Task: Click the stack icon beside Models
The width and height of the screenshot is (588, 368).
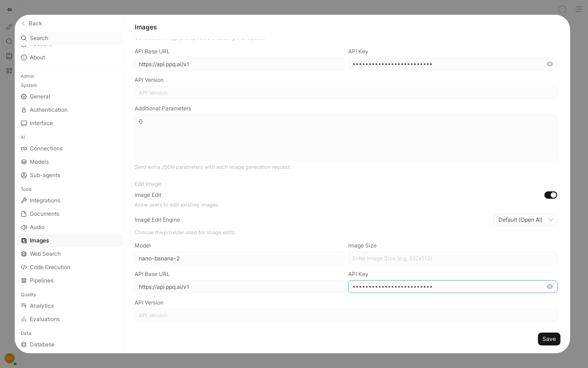Action: [x=24, y=162]
